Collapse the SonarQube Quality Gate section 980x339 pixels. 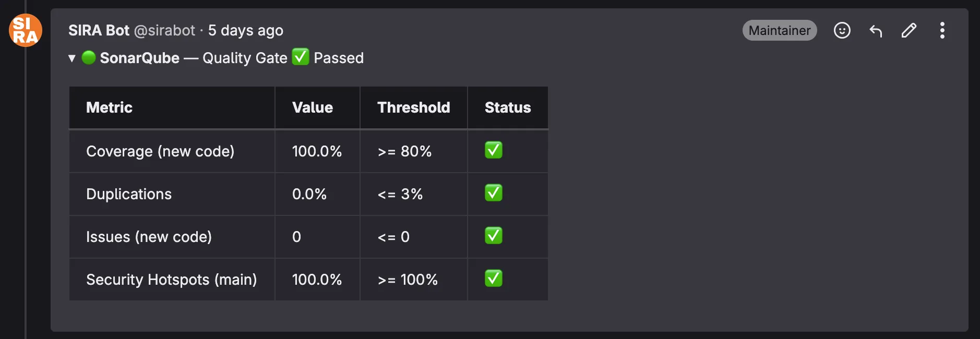(71, 58)
